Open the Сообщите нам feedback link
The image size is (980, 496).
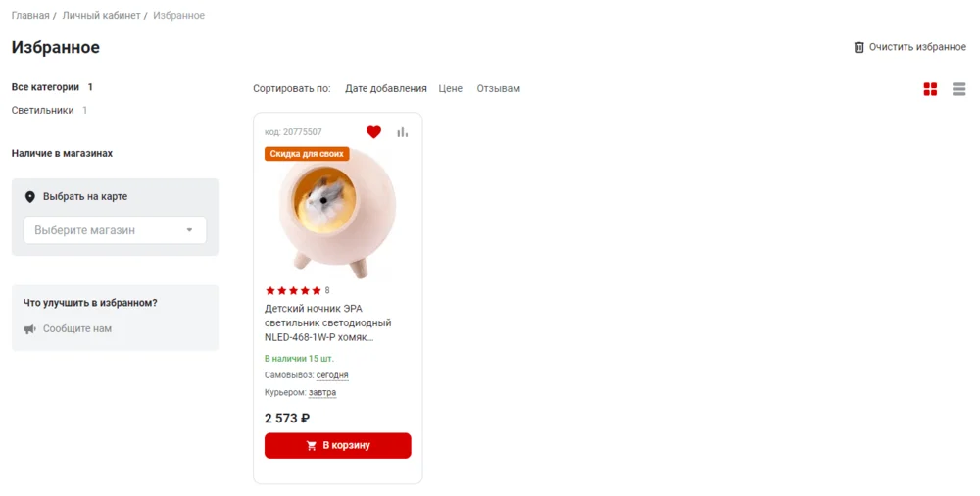[76, 329]
